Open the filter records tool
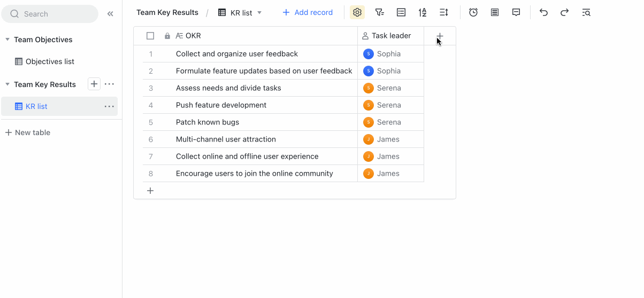644x298 pixels. [x=379, y=12]
